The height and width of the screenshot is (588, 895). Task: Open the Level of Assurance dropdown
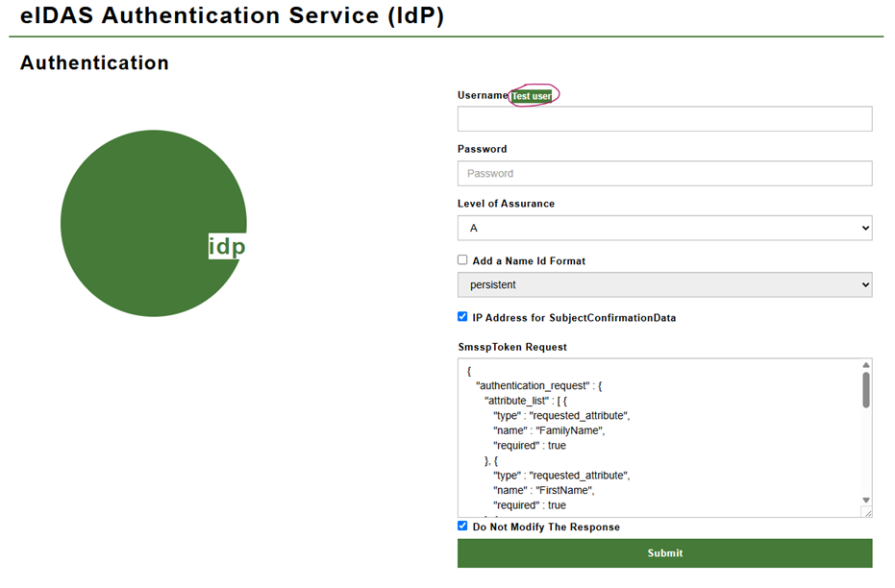(x=664, y=228)
